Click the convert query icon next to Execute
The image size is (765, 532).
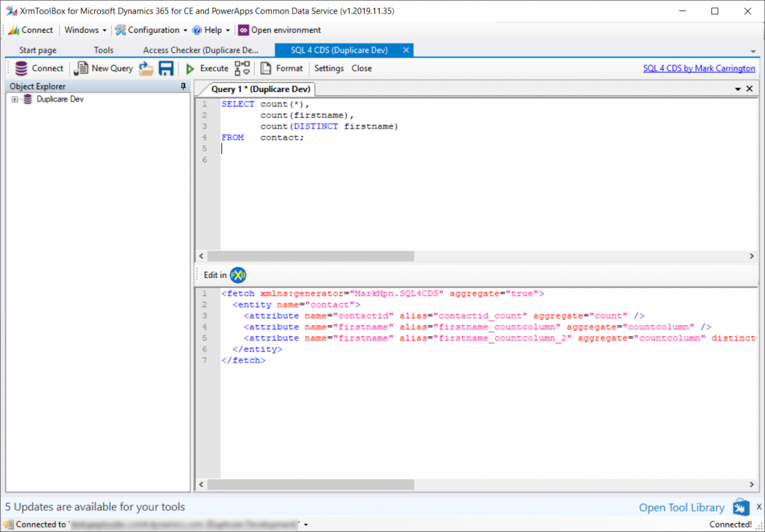coord(243,68)
